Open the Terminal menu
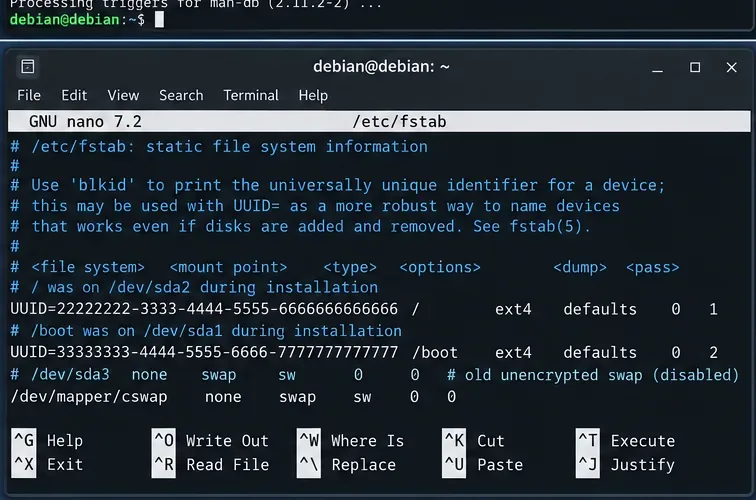Viewport: 756px width, 500px height. click(251, 95)
